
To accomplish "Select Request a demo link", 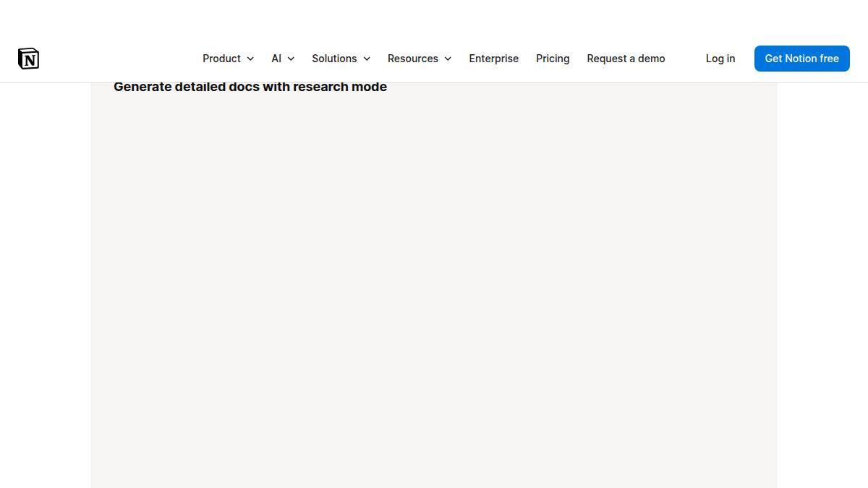I will 626,59.
